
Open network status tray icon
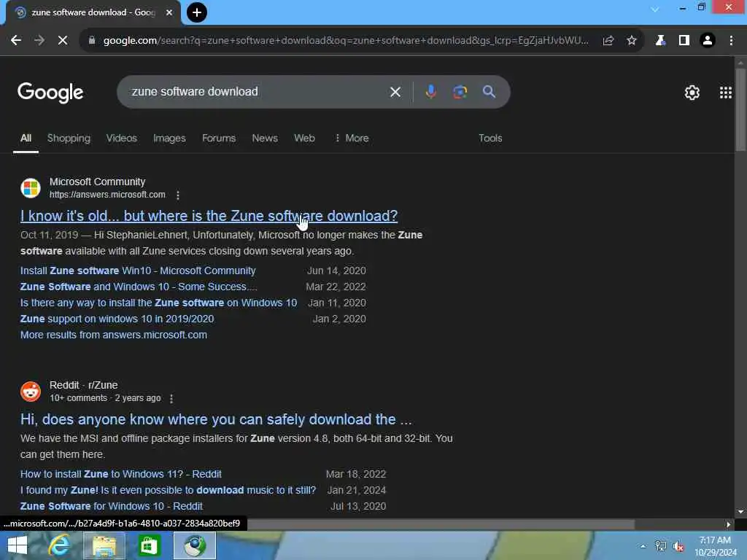(661, 546)
